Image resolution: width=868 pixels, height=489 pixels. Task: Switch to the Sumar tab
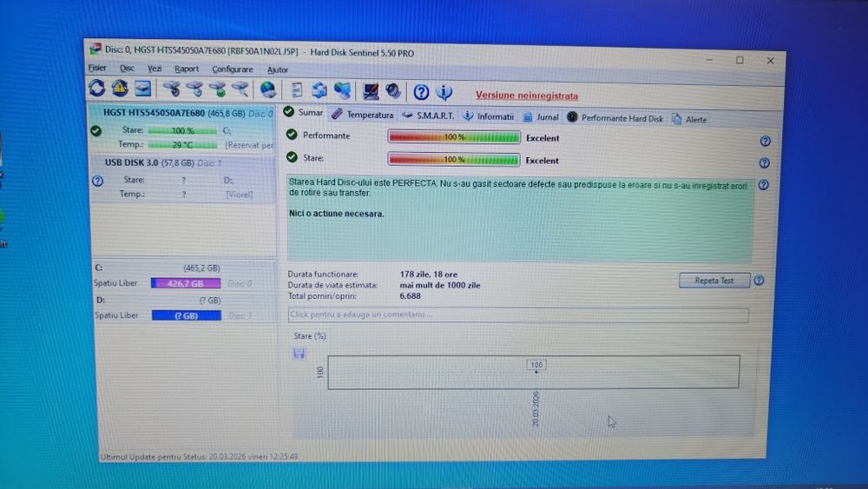tap(303, 112)
